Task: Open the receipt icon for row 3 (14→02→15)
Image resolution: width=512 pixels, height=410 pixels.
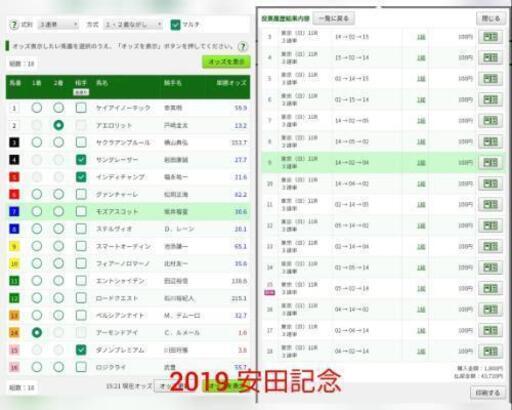Action: click(x=490, y=37)
